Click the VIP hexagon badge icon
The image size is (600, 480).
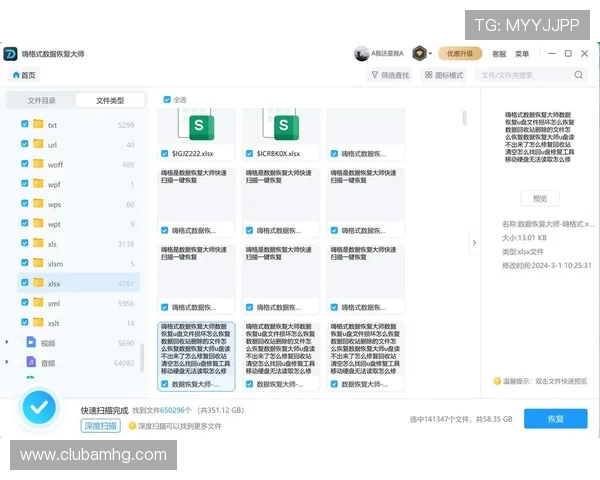[x=420, y=53]
